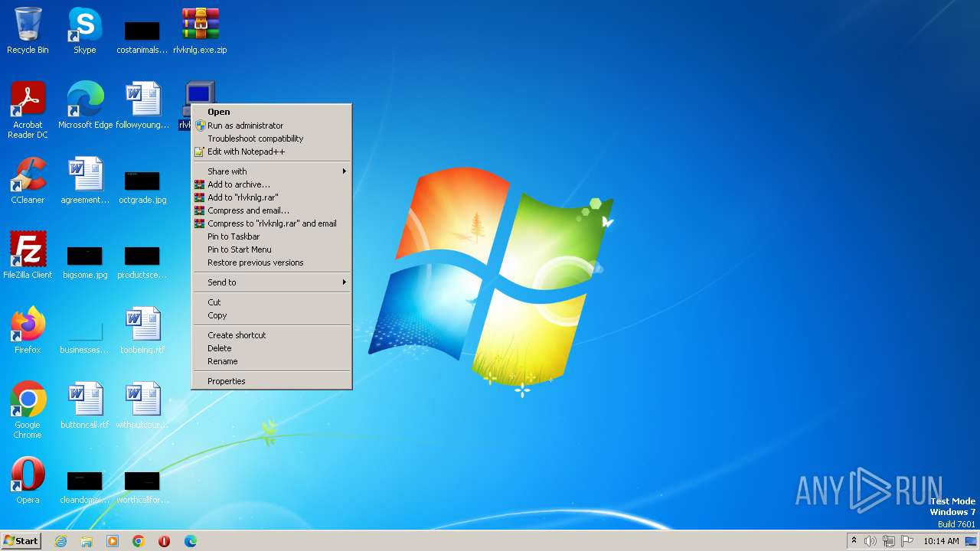The image size is (980, 551).
Task: Select the CCleaner desktop shortcut
Action: (28, 181)
